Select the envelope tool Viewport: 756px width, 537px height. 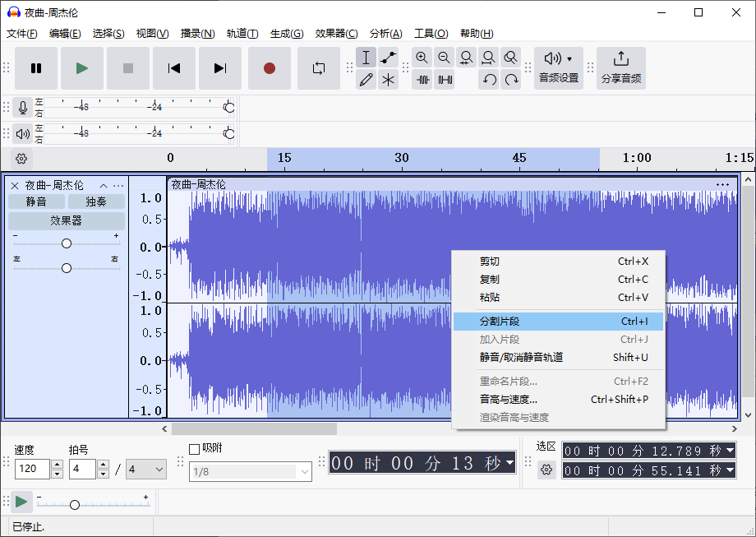(x=388, y=58)
